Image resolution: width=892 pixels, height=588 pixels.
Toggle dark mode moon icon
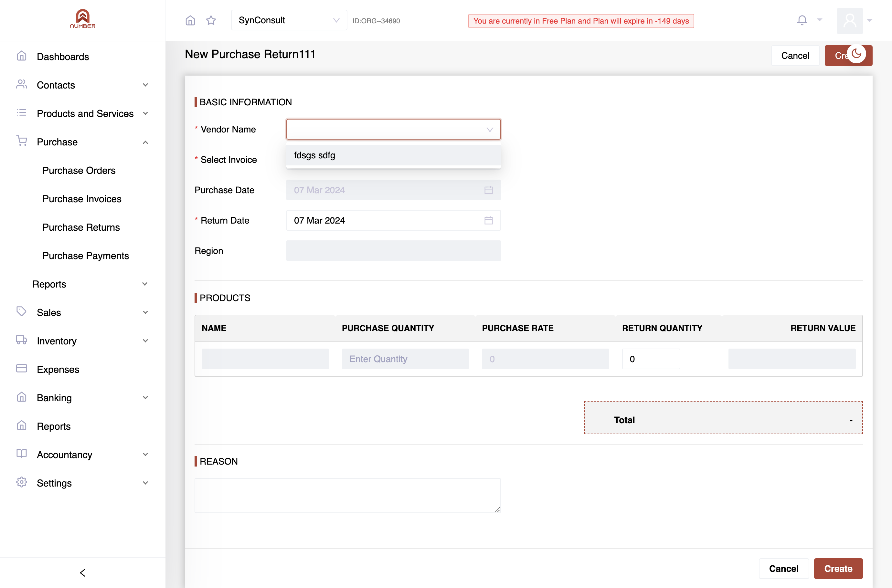[x=856, y=54]
